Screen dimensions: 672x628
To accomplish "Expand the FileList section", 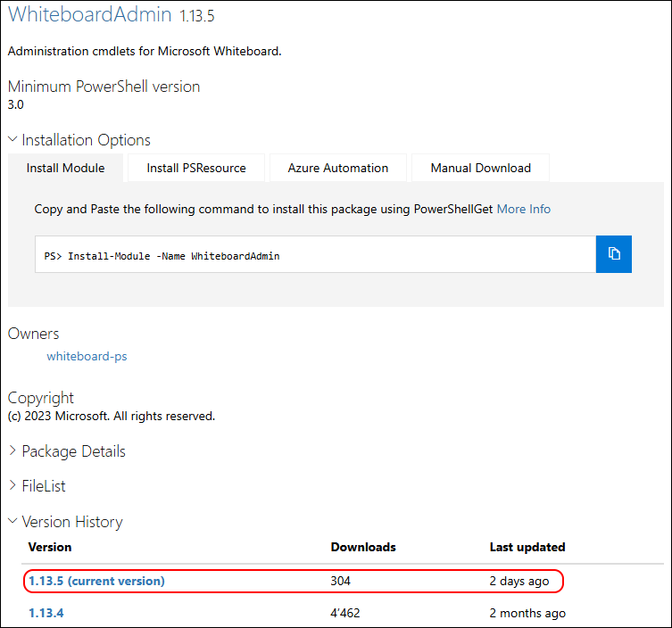I will (37, 486).
